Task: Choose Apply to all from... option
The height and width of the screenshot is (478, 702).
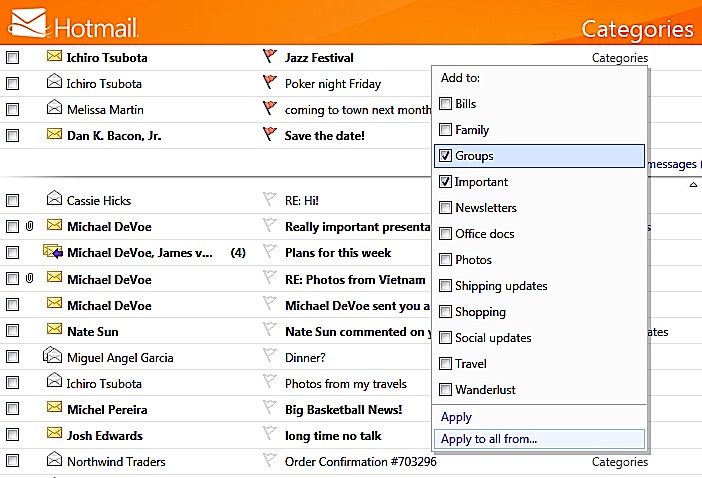Action: [489, 439]
